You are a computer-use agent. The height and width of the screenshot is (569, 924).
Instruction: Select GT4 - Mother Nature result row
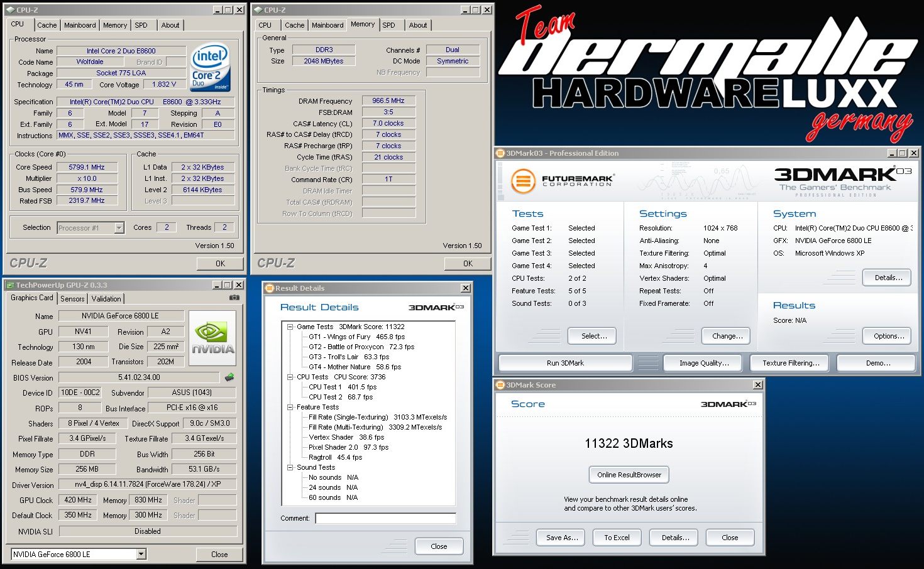point(355,367)
